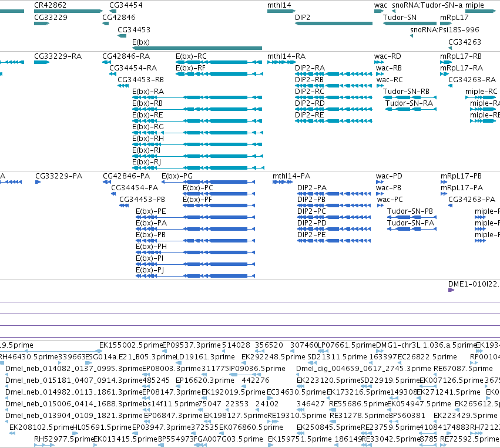The height and width of the screenshot is (448, 500).
Task: Select transcript E(bx)-RC label
Action: pos(191,56)
